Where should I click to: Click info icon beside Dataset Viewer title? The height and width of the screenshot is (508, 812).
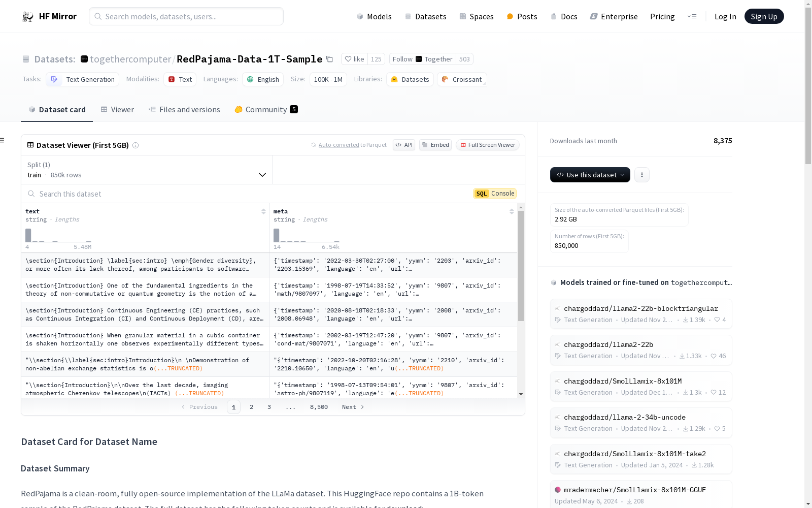136,145
